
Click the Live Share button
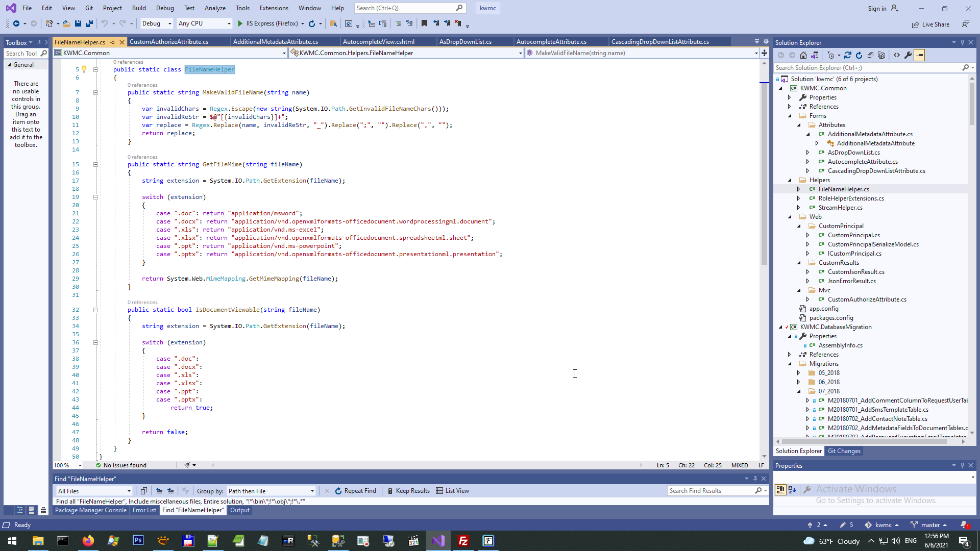tap(930, 24)
